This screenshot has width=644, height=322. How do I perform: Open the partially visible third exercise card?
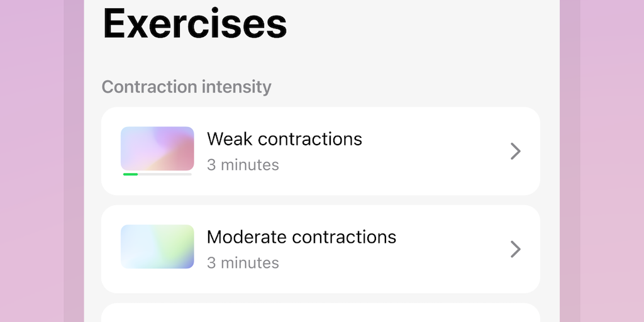point(320,313)
